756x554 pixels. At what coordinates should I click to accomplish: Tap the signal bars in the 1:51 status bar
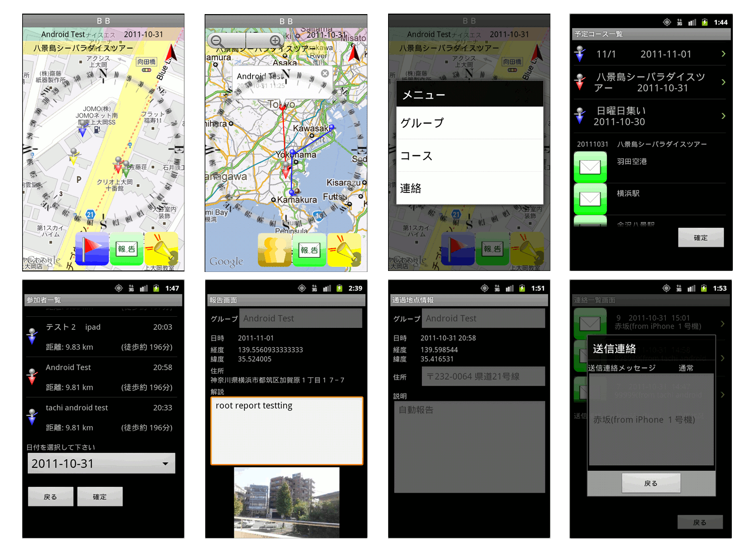(510, 288)
